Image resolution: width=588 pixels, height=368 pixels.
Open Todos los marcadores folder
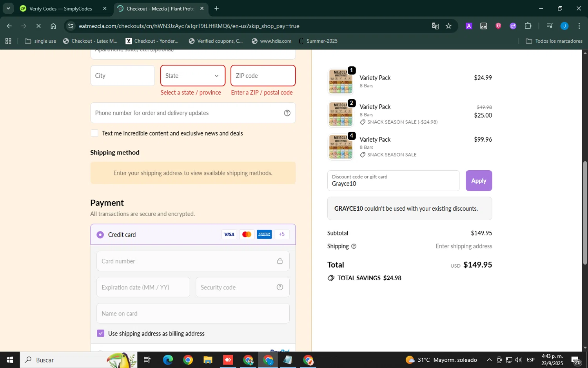coord(554,41)
